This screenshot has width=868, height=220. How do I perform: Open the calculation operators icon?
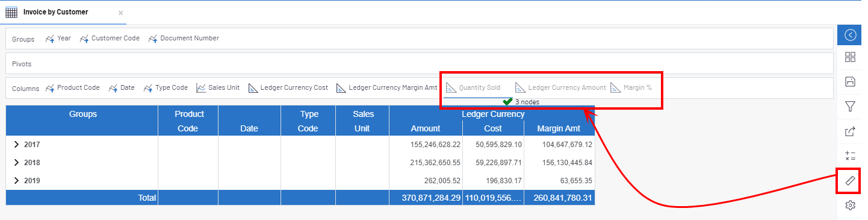850,156
